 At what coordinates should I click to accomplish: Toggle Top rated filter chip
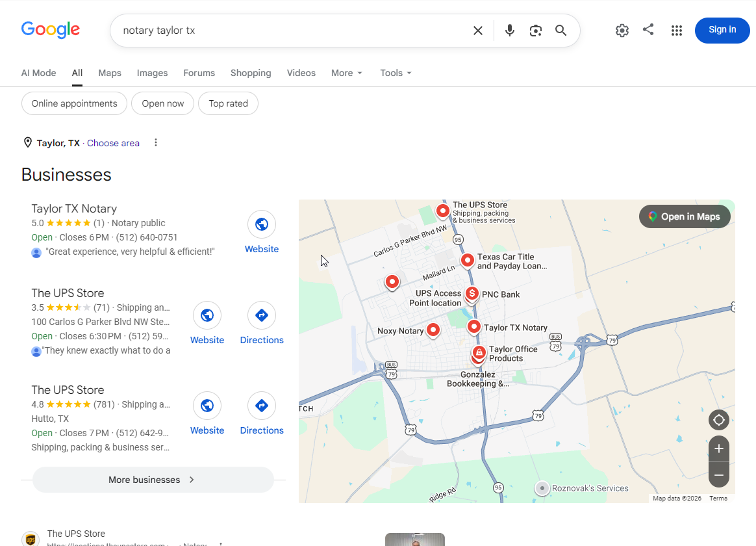coord(229,104)
